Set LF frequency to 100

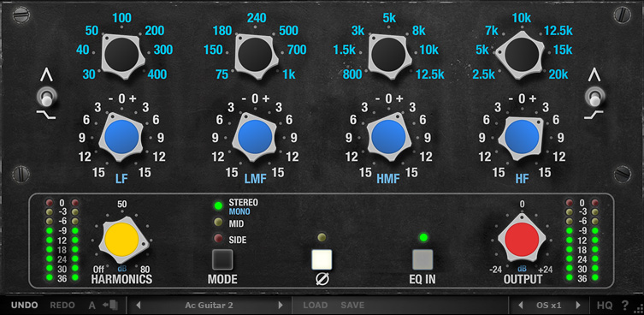point(121,18)
